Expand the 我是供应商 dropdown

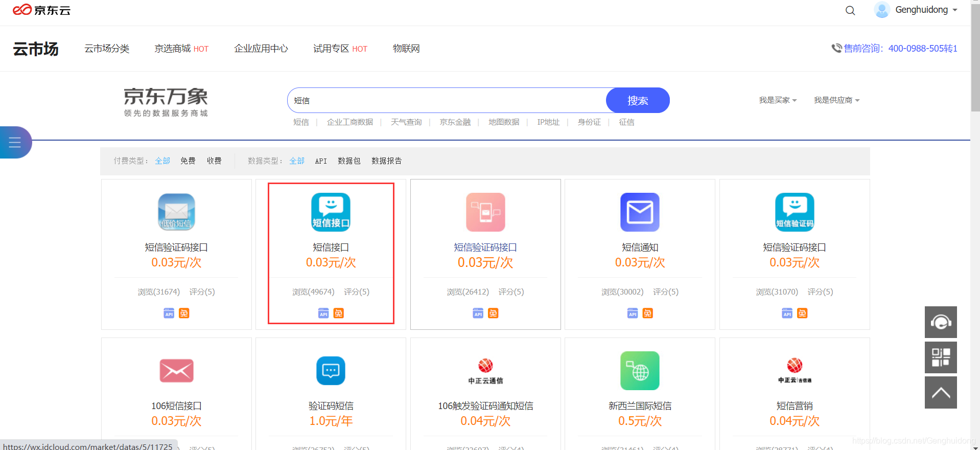(836, 100)
